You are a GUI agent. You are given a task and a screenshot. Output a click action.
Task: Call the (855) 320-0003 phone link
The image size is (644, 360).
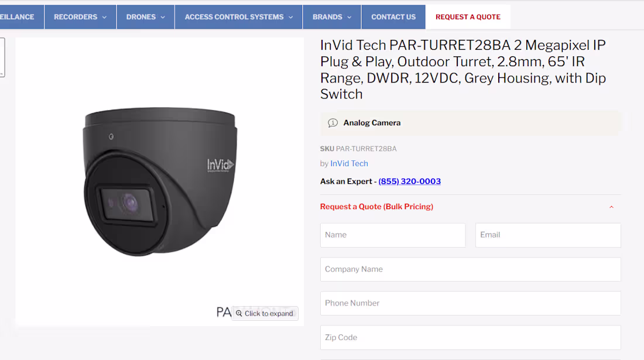coord(409,181)
